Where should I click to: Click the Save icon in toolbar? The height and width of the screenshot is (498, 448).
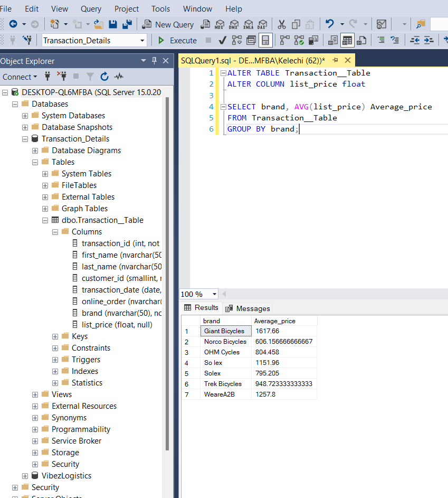(x=113, y=24)
